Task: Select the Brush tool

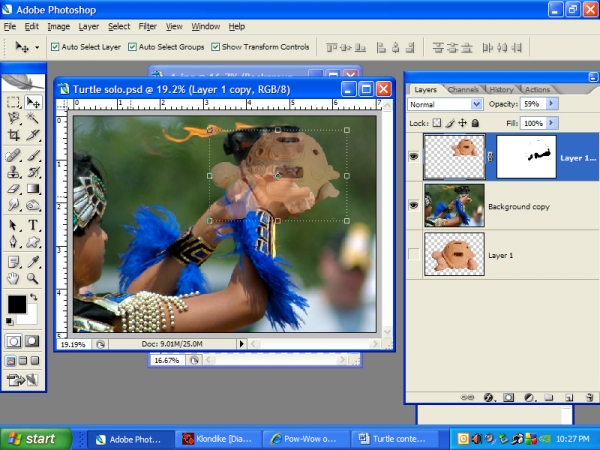Action: [x=33, y=156]
